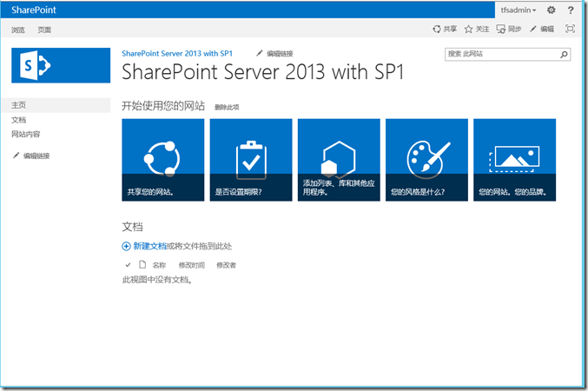
Task: Click the SharePoint site logo
Action: coord(61,65)
